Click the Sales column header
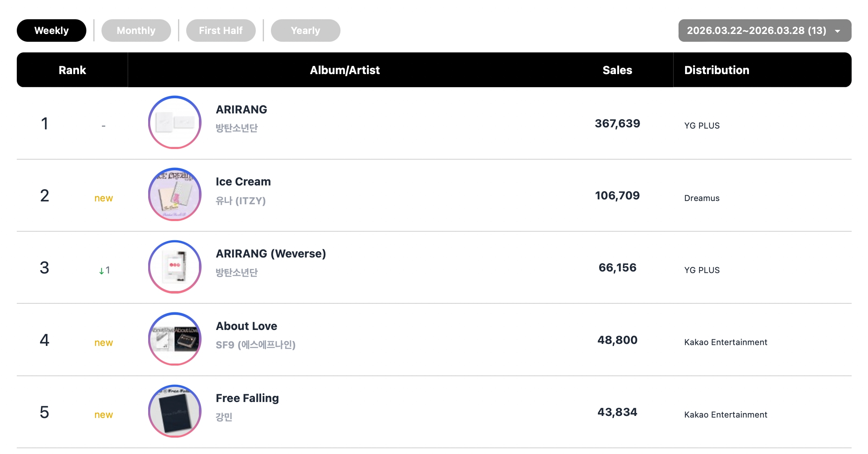This screenshot has width=868, height=454. pyautogui.click(x=617, y=70)
